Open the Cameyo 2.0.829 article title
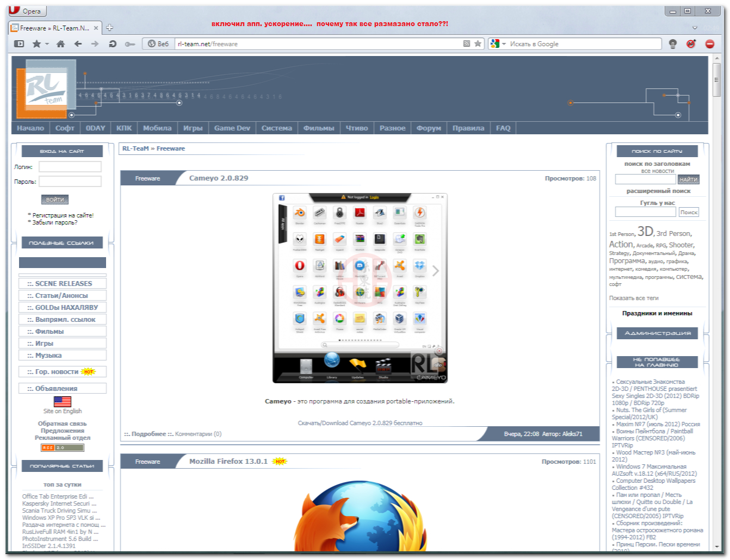Viewport: 730px width, 560px height. [219, 178]
